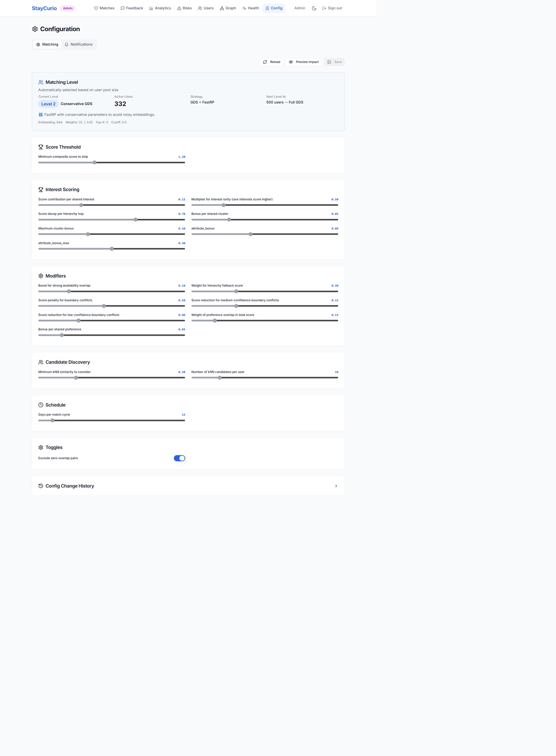Screen dimensions: 556x756
Task: Adjust Score contribution per shared interest slider
Action: pos(112,205)
